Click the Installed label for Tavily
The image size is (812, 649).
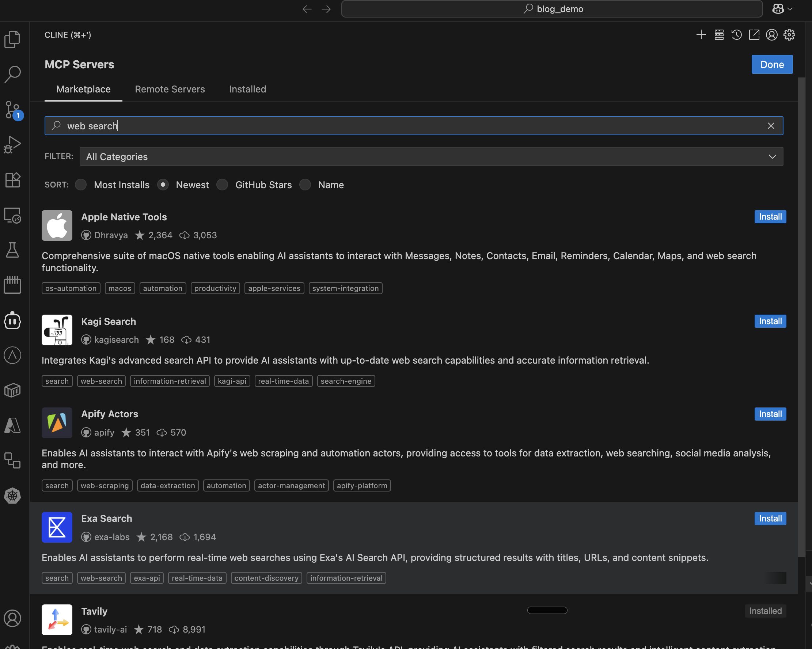click(765, 611)
